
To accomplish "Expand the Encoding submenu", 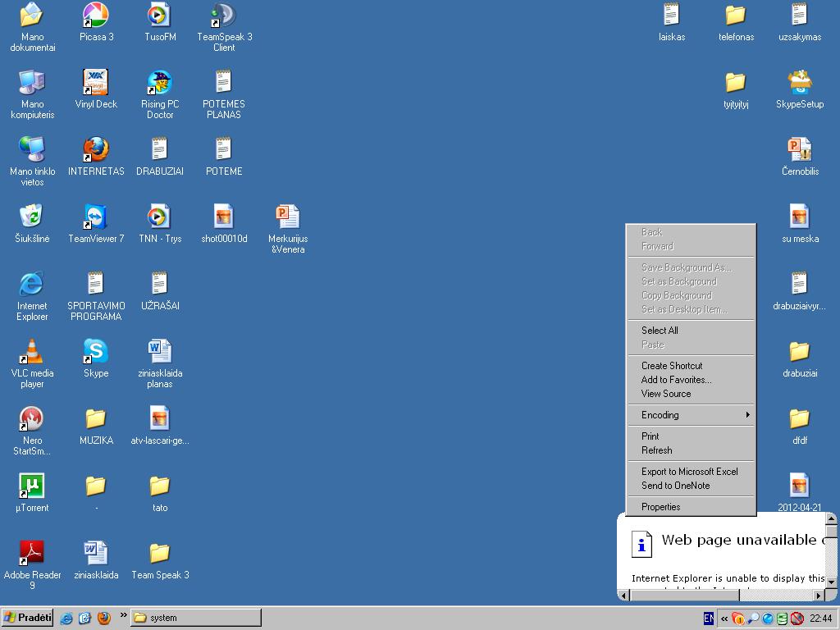I will pos(691,415).
